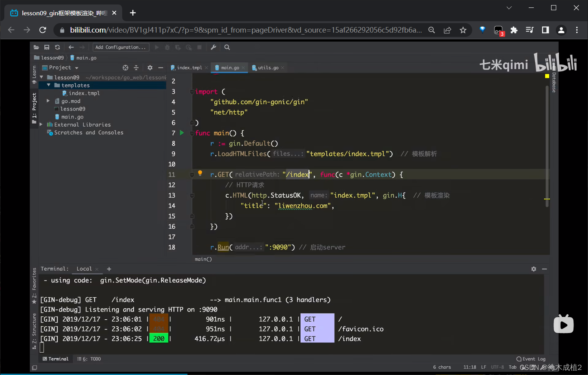
Task: Open Project panel gear options
Action: [150, 67]
